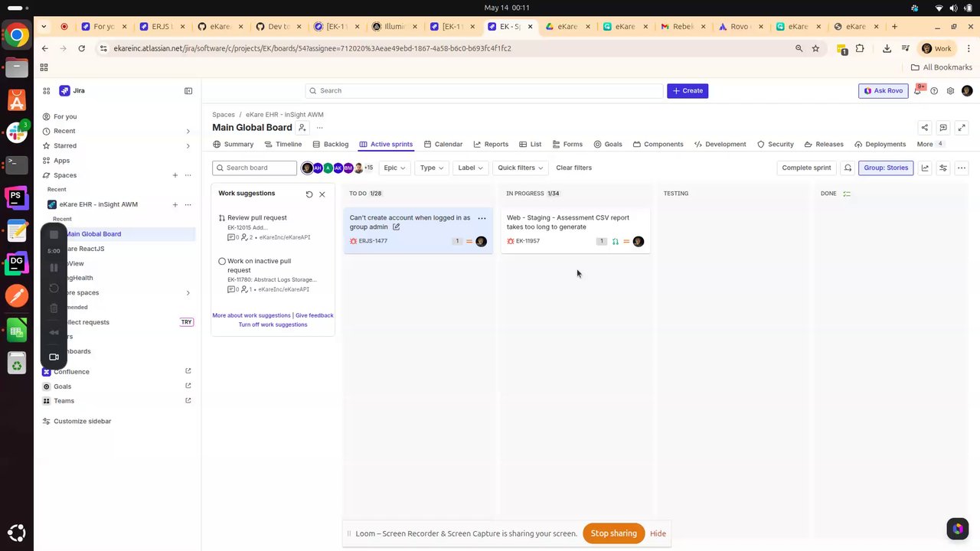Click the Clear filters link

pyautogui.click(x=573, y=168)
